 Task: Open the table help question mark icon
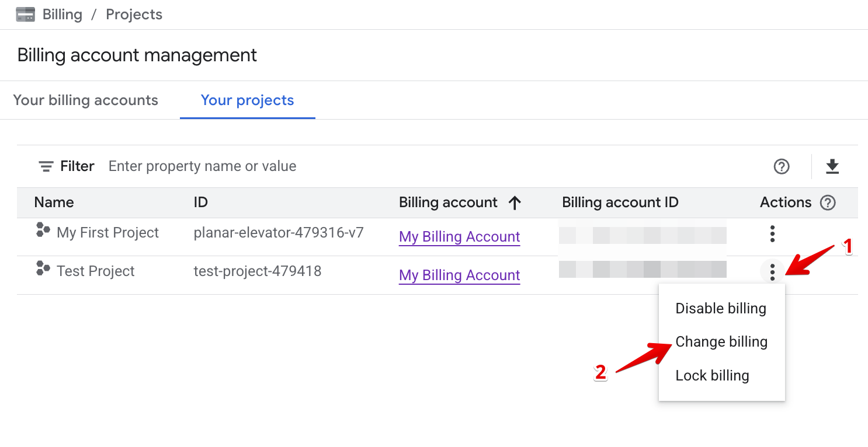click(781, 167)
